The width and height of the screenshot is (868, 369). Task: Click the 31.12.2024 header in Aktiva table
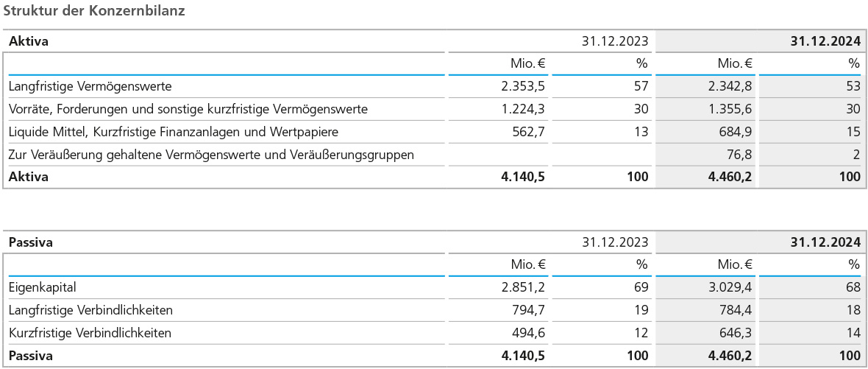click(825, 41)
